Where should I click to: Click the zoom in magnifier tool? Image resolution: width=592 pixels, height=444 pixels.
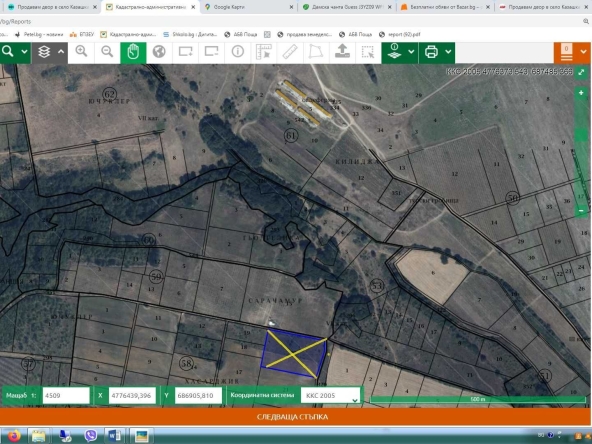coord(81,52)
